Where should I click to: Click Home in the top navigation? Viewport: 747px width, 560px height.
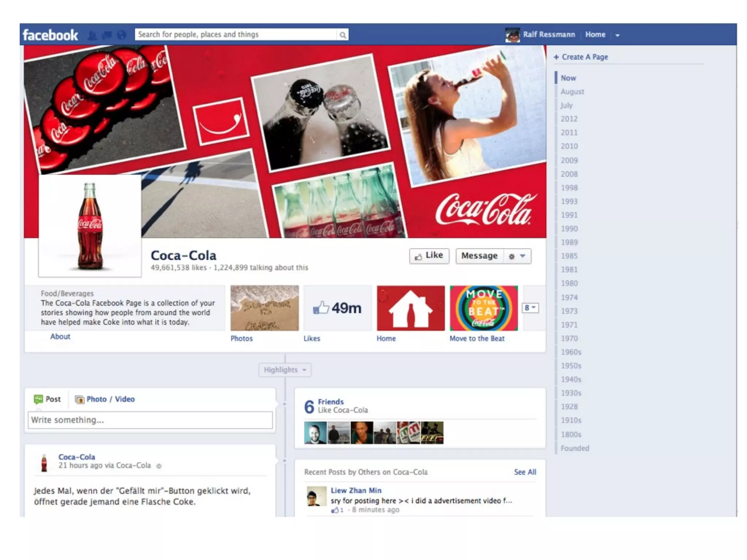coord(595,35)
